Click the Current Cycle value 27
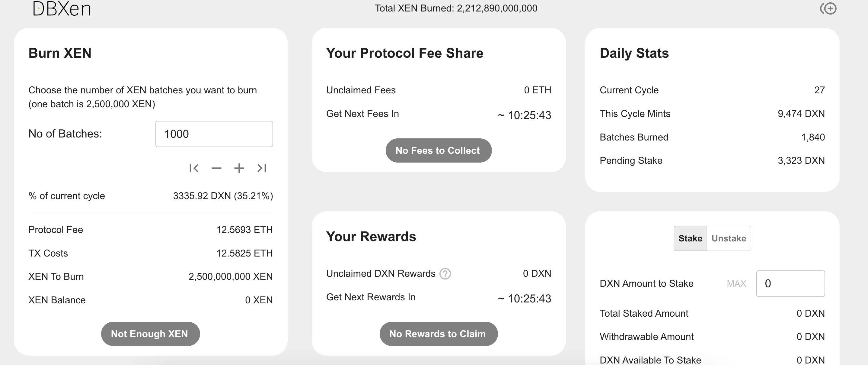 (x=819, y=90)
